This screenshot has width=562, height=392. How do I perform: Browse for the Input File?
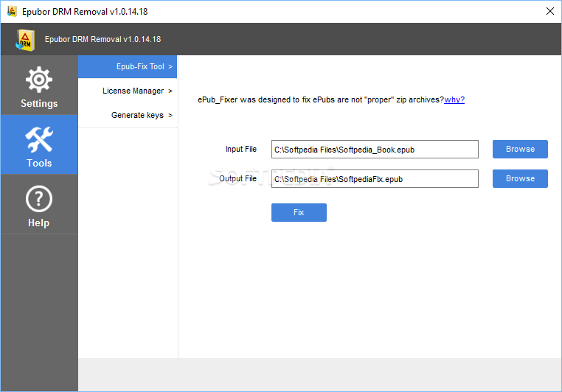[x=520, y=150]
